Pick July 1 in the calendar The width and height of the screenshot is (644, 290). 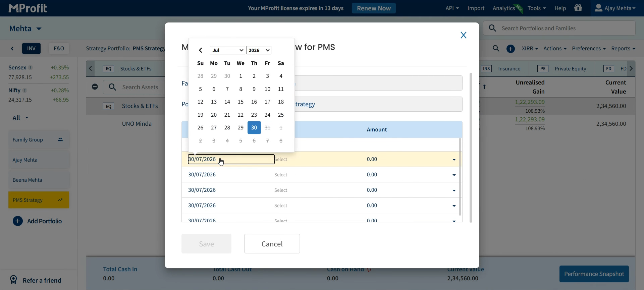click(x=240, y=76)
